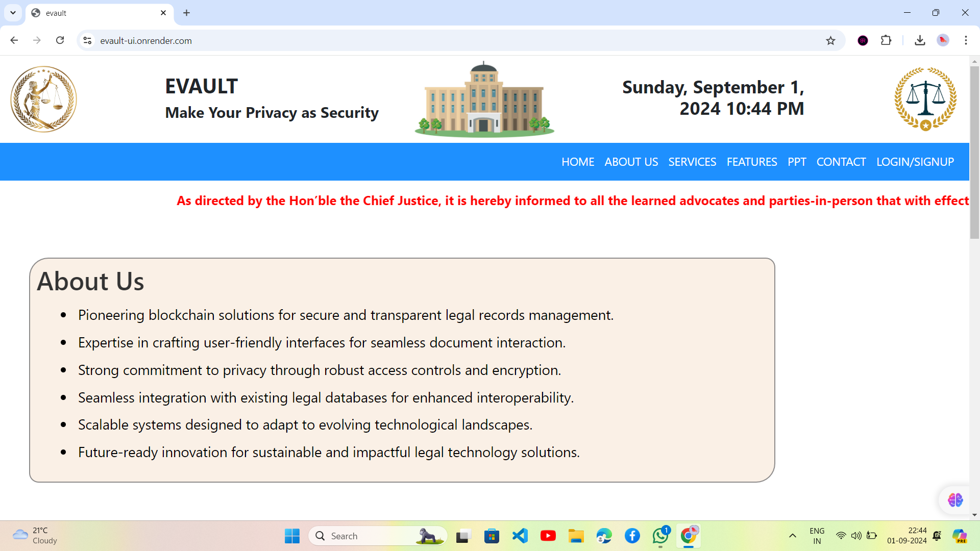This screenshot has height=551, width=980.
Task: Launch Visual Studio Code from taskbar
Action: (520, 536)
